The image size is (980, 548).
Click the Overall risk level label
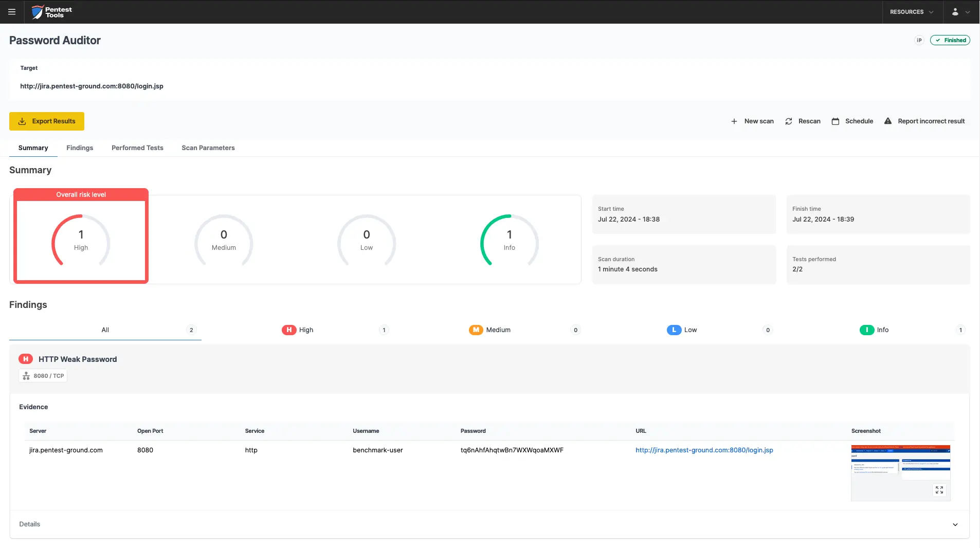[x=81, y=195]
